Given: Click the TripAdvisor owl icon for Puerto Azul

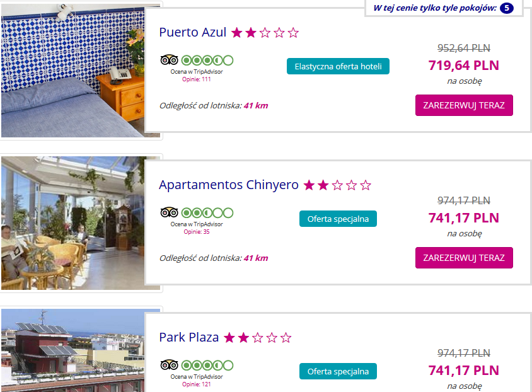Looking at the screenshot, I should pyautogui.click(x=169, y=61).
